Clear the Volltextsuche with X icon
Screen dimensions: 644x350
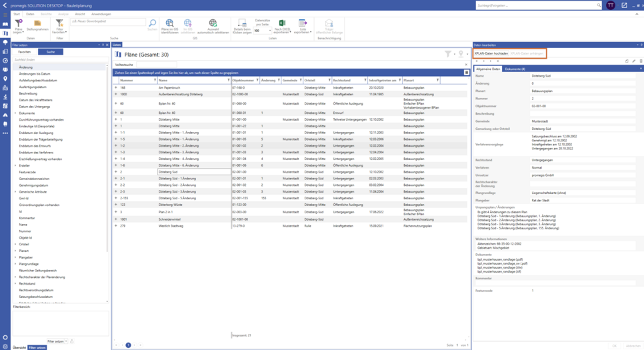pos(466,65)
